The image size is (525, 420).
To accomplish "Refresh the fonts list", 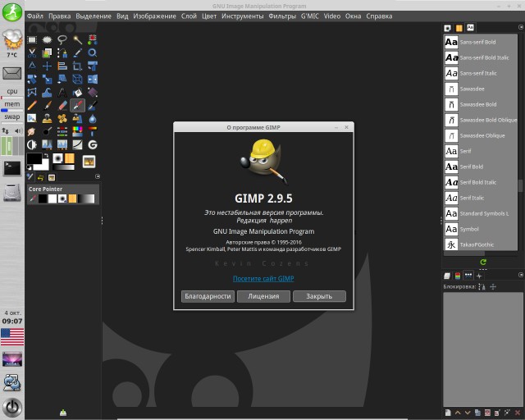I will [x=483, y=262].
